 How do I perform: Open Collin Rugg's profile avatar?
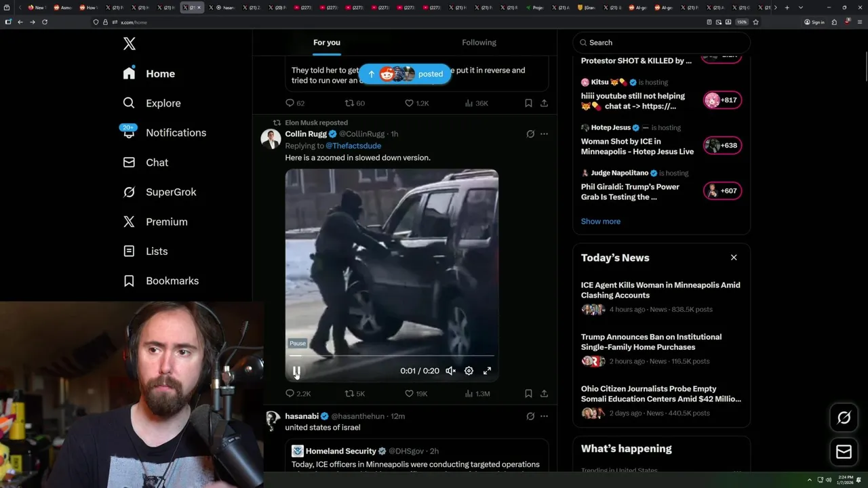271,139
